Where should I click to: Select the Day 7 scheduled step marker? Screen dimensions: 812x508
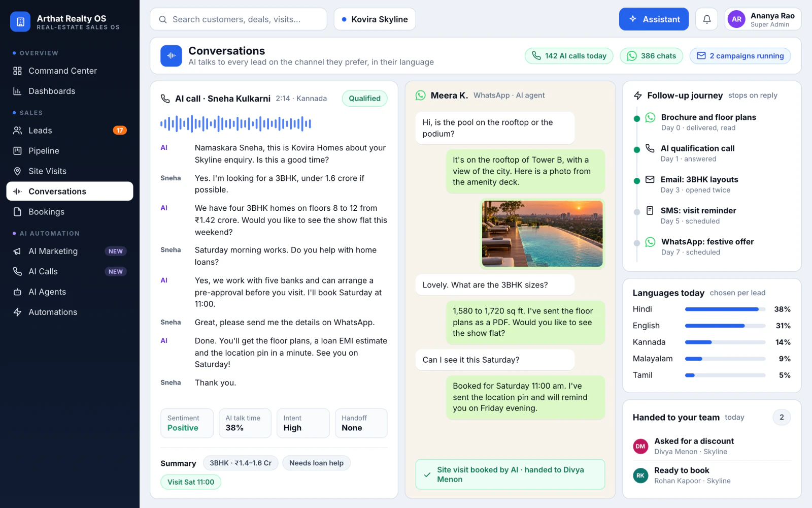pyautogui.click(x=636, y=243)
